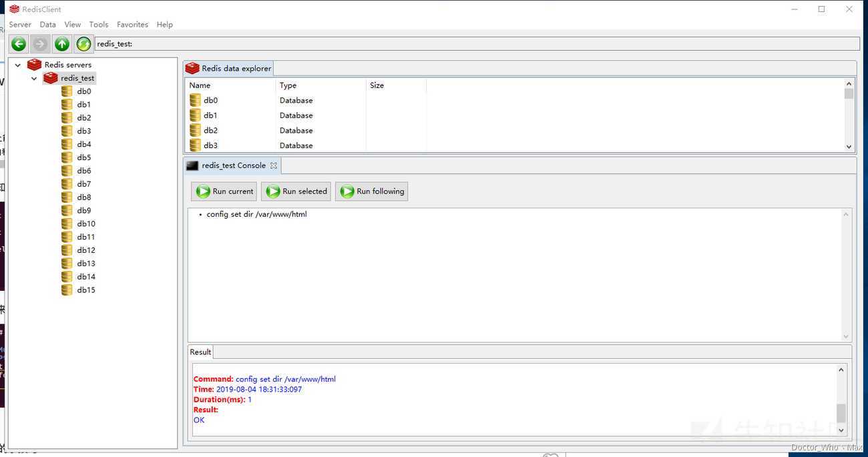
Task: Click data explorer scrollbar down arrow
Action: point(849,147)
